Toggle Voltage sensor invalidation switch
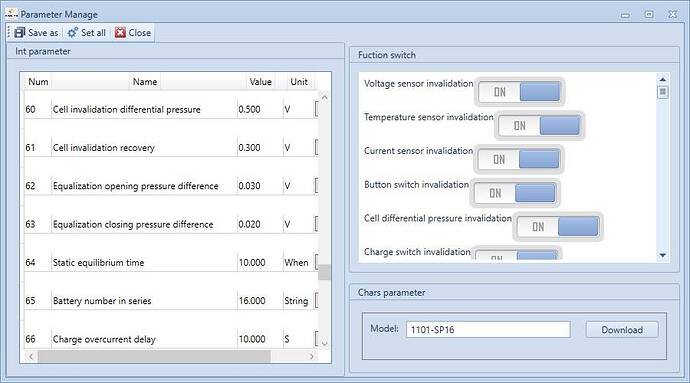The image size is (690, 383). (519, 92)
